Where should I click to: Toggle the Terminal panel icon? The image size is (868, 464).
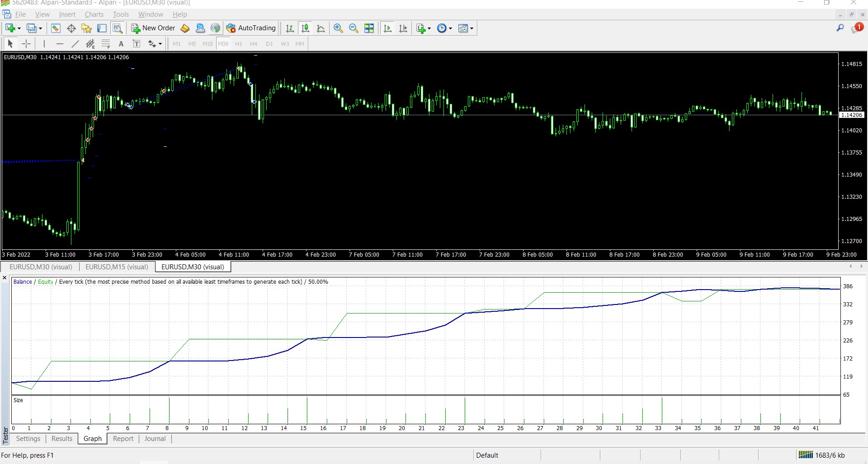(102, 28)
